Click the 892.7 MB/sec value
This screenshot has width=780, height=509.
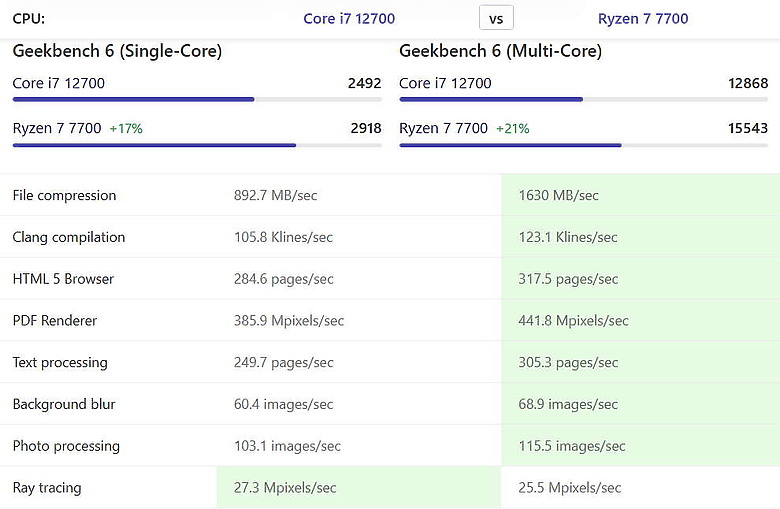tap(275, 196)
